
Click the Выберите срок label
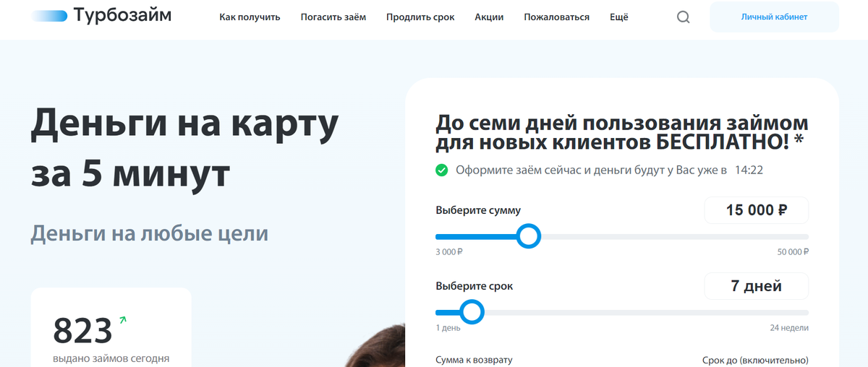point(474,286)
